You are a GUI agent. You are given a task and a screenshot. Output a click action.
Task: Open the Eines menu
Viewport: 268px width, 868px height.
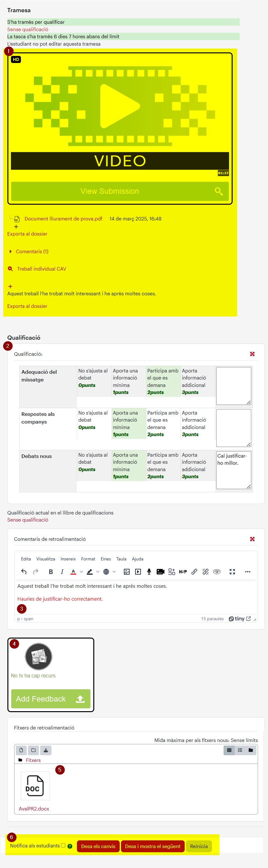click(106, 559)
